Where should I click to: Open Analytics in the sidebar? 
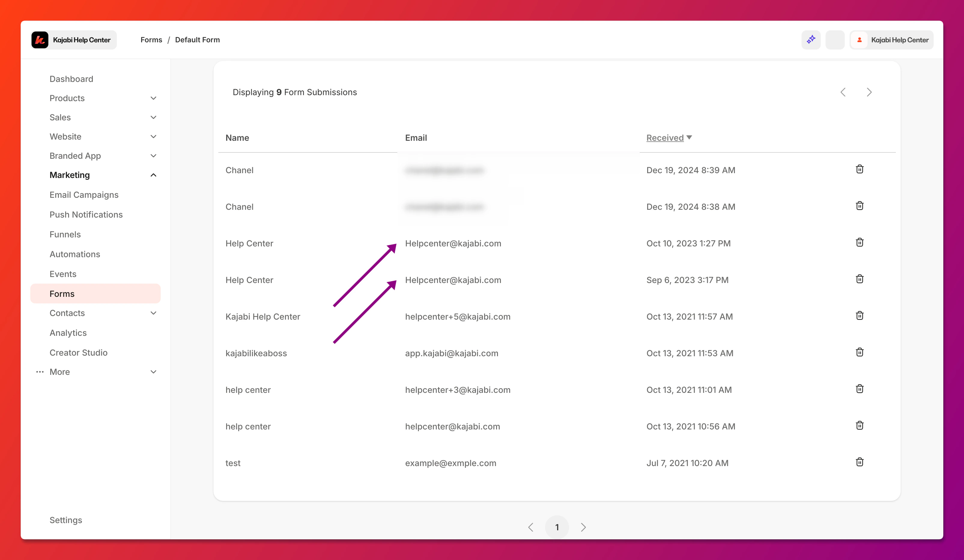(x=68, y=333)
